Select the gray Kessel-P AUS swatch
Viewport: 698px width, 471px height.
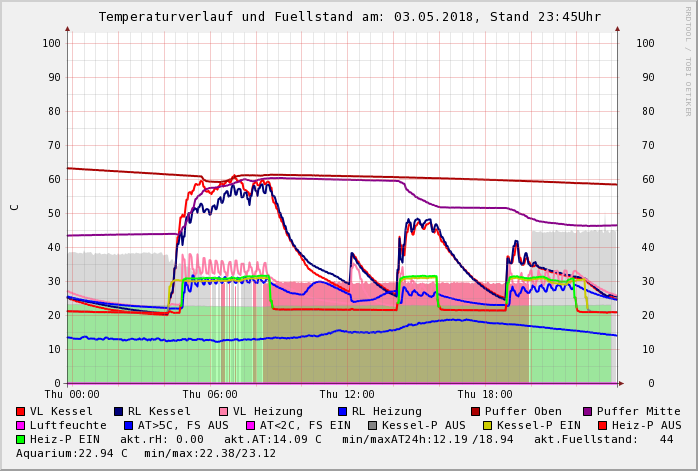point(371,425)
